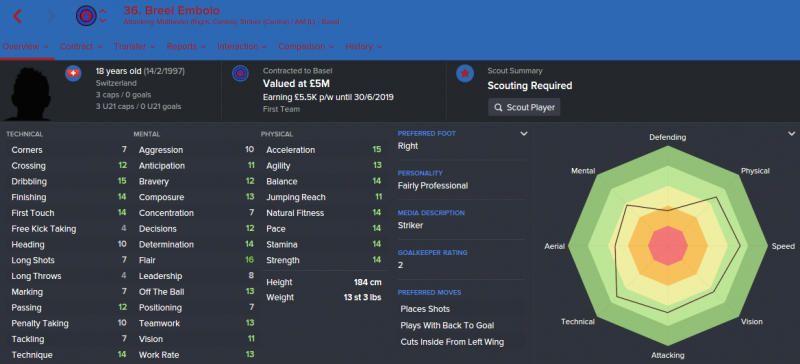Expand the chevron beside Preferred Foot

pyautogui.click(x=523, y=134)
